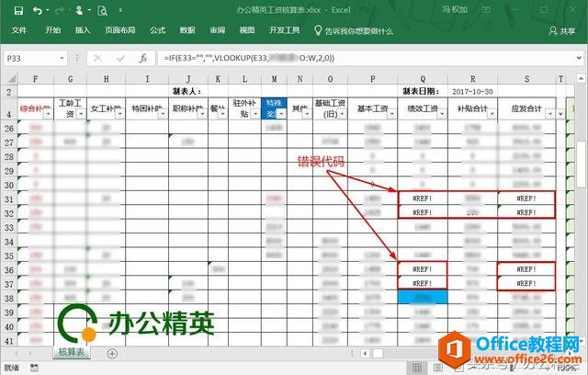Click the Save icon in quick access toolbar

tap(18, 10)
